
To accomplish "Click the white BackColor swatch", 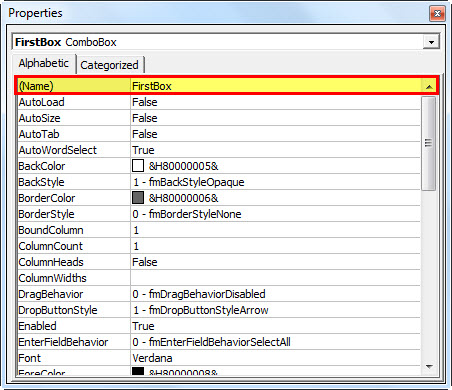I will coord(138,166).
